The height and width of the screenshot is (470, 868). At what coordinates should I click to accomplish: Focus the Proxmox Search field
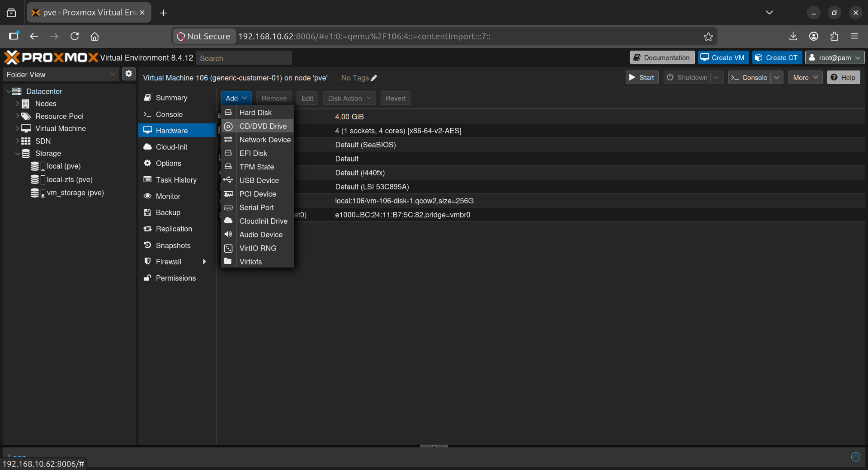[x=244, y=58]
